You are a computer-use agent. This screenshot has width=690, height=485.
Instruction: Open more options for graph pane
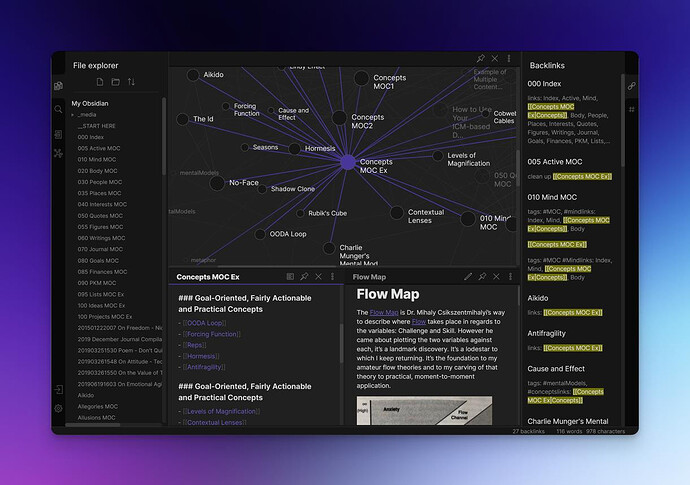pyautogui.click(x=509, y=58)
